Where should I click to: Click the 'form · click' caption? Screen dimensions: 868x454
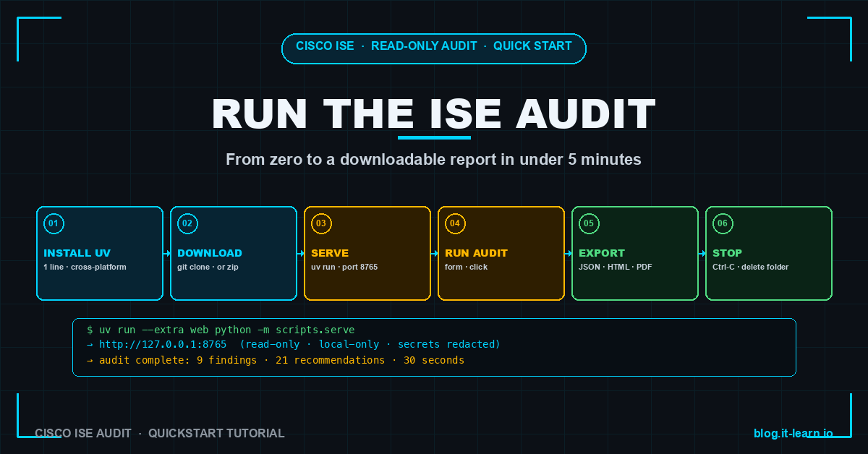coord(466,267)
